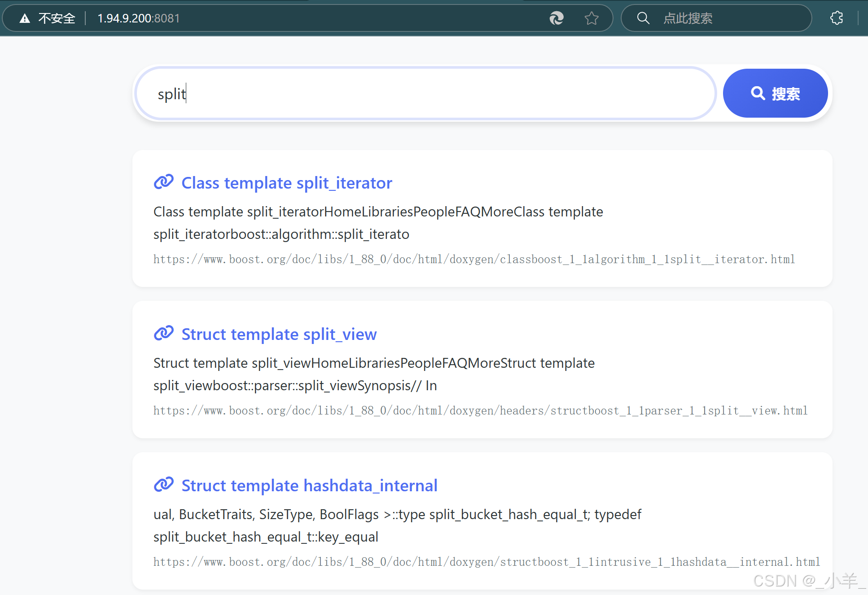Click the magnifier icon in browser search box

(643, 18)
